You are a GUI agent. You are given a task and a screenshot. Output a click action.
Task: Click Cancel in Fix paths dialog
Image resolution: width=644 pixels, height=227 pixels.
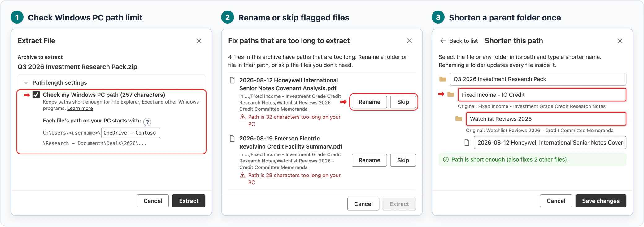[x=363, y=204]
